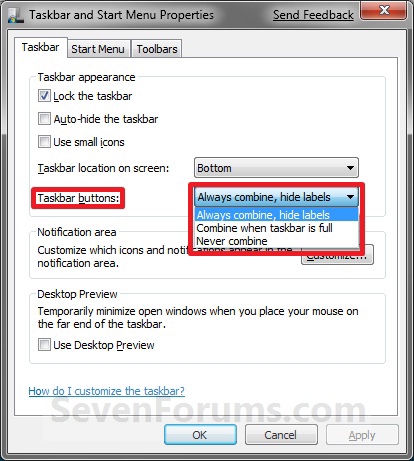Open the Toolbars tab

pos(157,49)
